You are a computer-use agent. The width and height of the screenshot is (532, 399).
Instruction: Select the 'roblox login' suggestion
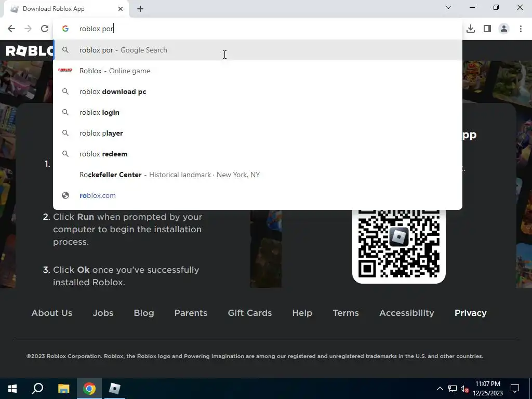click(258, 112)
